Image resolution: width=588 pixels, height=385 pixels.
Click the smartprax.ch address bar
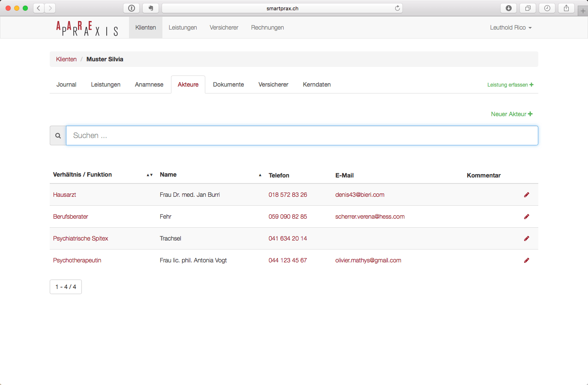point(282,8)
